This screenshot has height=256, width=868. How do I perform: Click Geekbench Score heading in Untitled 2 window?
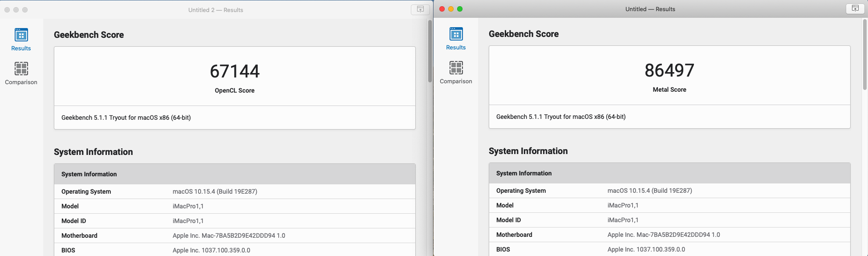[89, 35]
